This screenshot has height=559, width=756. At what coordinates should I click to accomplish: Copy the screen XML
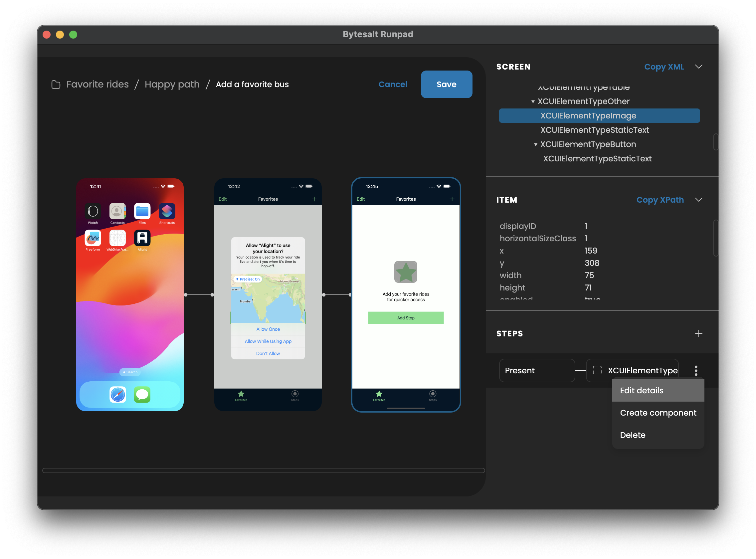point(663,67)
